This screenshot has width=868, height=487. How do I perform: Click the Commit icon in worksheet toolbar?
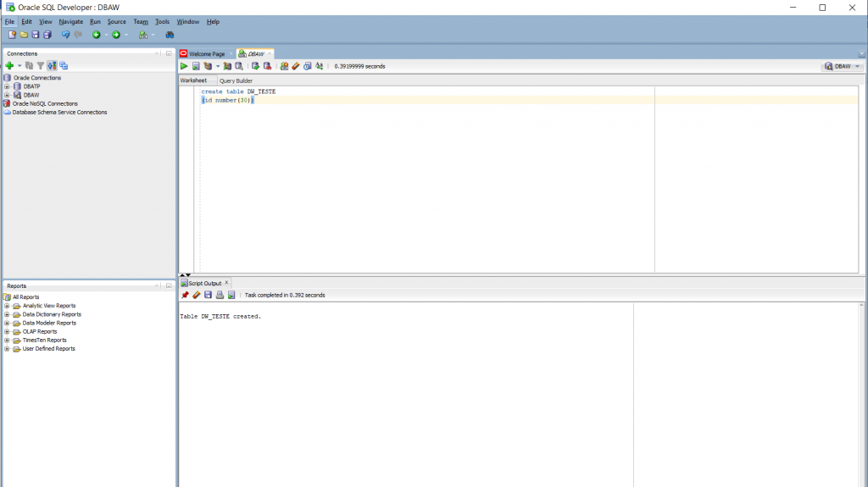click(255, 66)
